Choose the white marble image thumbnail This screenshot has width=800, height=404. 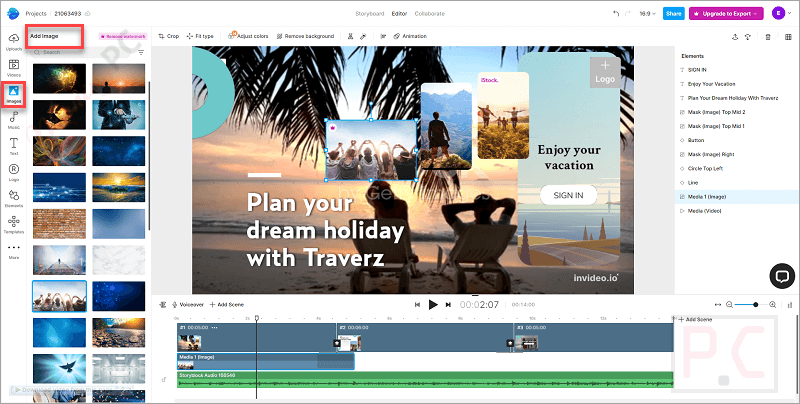[118, 260]
